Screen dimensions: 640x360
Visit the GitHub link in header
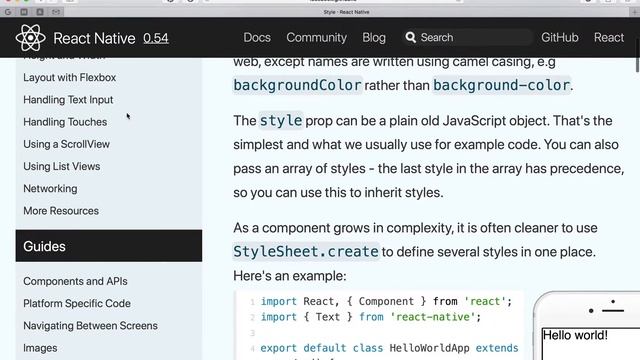tap(560, 38)
